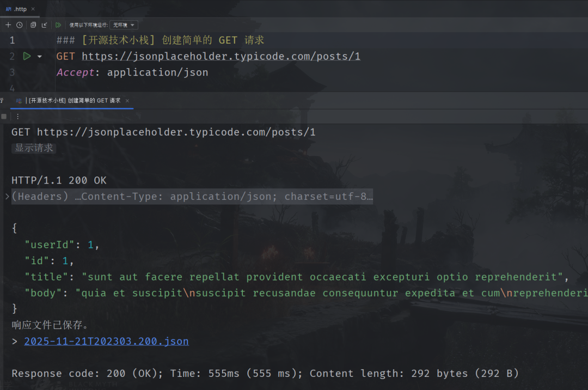
Task: Run all requests in file double-arrow icon
Action: (58, 25)
